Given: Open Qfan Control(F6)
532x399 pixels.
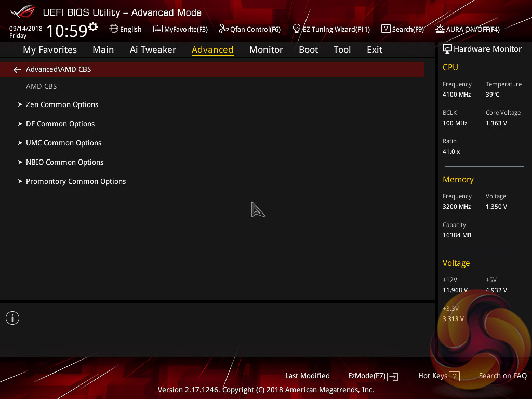Looking at the screenshot, I should tap(250, 29).
